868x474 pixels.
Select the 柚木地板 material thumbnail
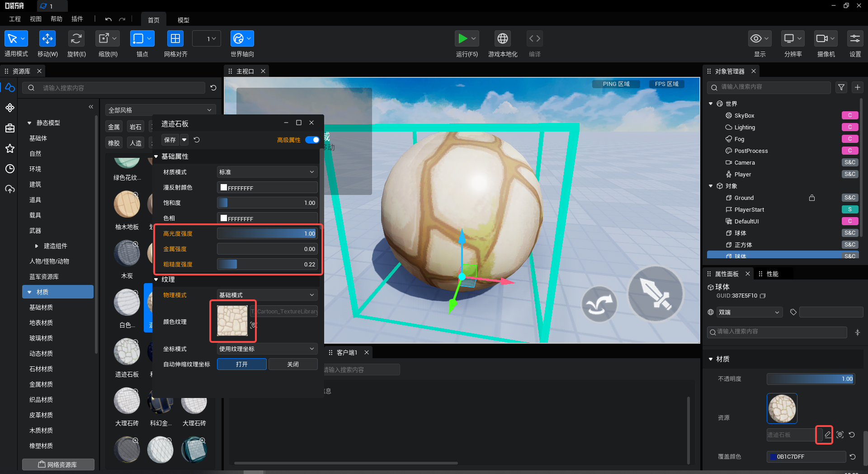[127, 204]
